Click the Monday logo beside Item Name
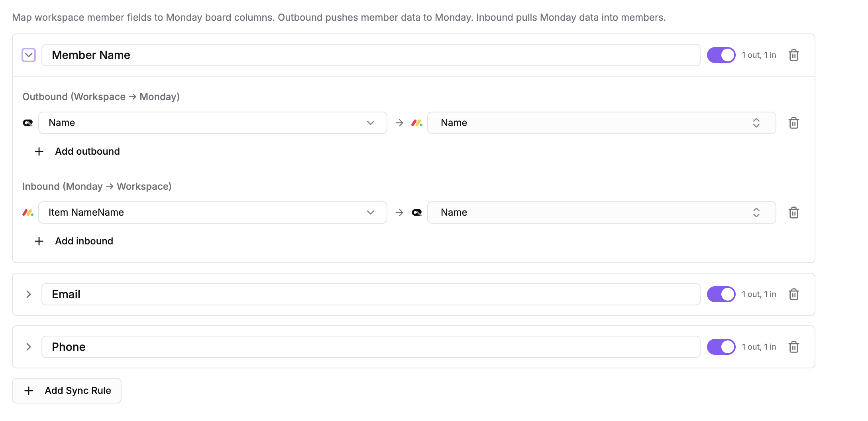This screenshot has width=868, height=421. click(x=28, y=212)
